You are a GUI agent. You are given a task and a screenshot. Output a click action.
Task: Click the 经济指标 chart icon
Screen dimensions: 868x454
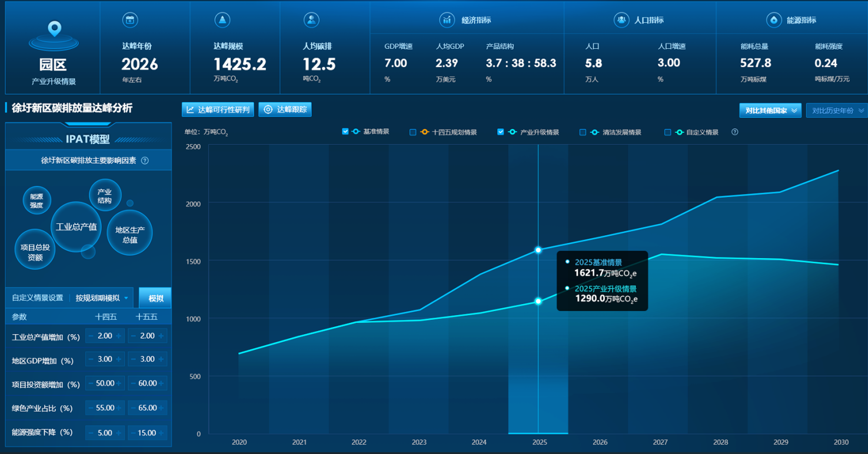pos(447,20)
